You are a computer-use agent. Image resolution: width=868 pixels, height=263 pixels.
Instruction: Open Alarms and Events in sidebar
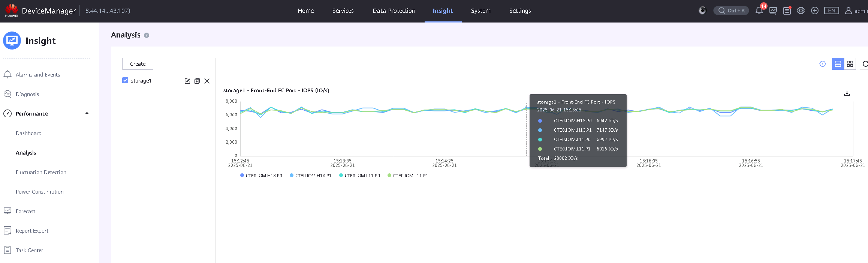(x=38, y=75)
